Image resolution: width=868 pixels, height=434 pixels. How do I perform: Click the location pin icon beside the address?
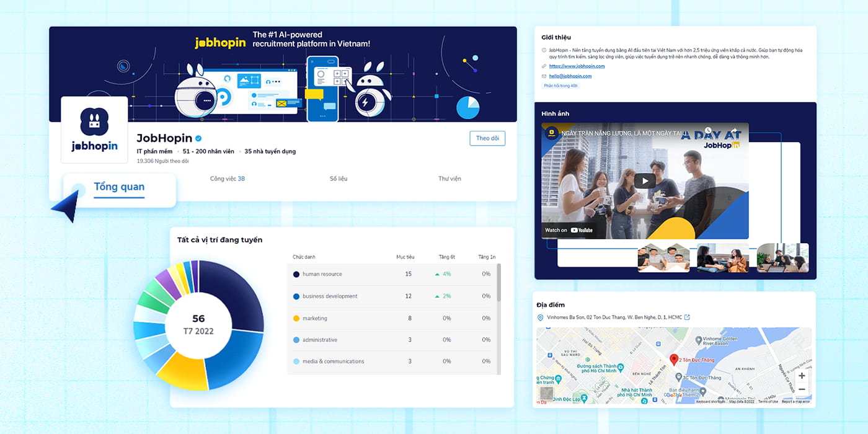pyautogui.click(x=540, y=317)
